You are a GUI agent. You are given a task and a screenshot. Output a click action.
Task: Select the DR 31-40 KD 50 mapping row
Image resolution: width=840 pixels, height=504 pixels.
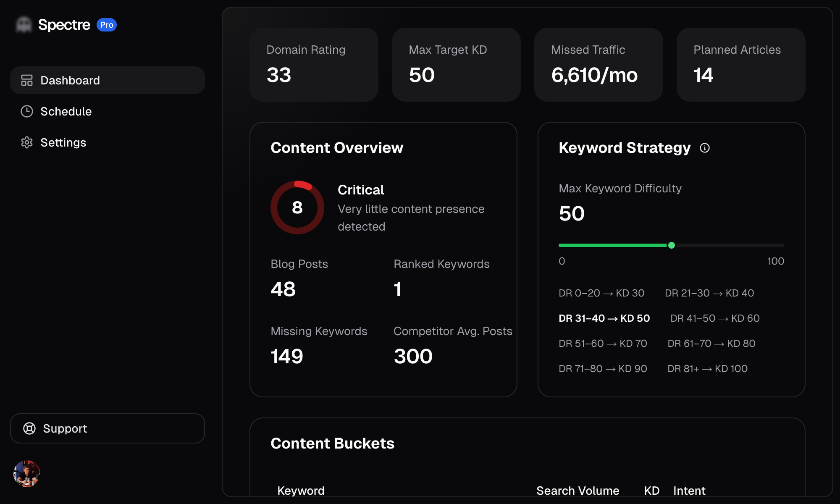(604, 318)
